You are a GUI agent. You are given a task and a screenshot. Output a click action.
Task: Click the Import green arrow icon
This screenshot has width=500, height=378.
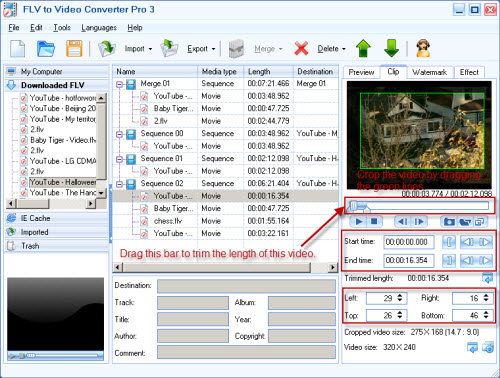[x=106, y=49]
